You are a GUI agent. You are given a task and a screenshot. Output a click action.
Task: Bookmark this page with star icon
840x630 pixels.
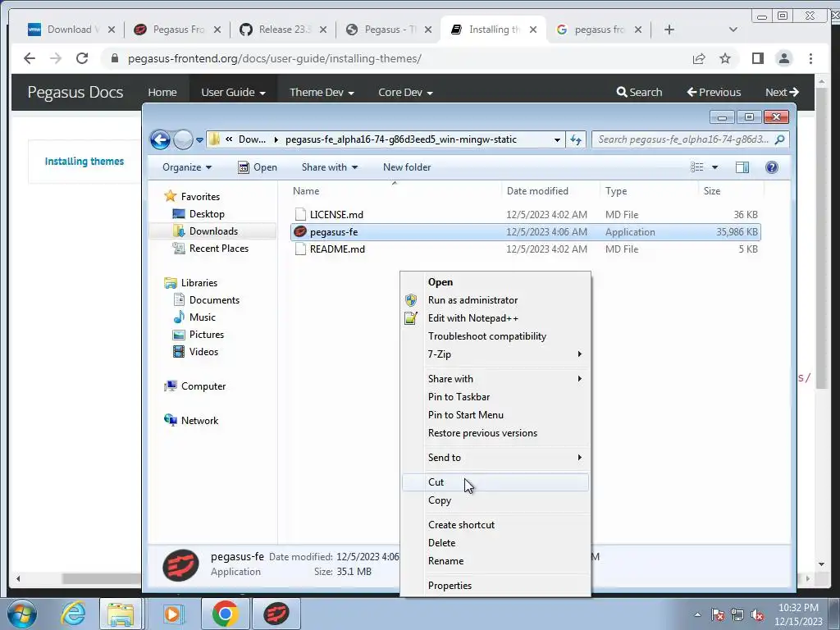pos(725,58)
